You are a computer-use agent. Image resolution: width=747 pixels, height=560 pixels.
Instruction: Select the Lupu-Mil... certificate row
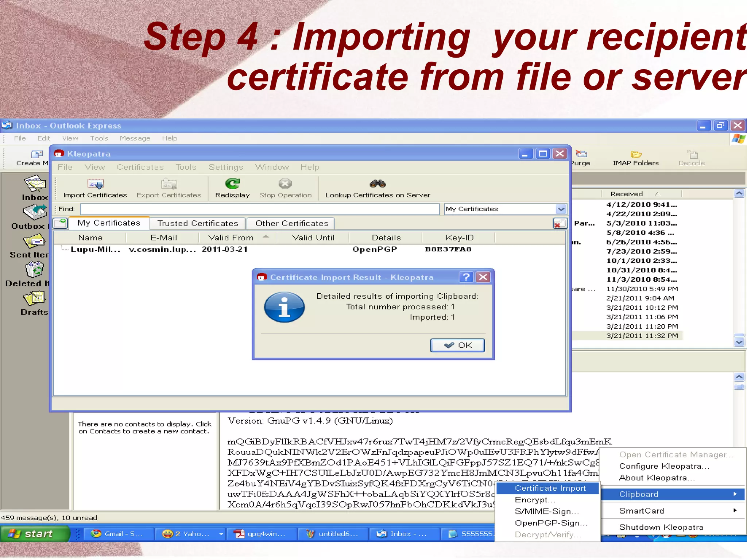pos(309,250)
